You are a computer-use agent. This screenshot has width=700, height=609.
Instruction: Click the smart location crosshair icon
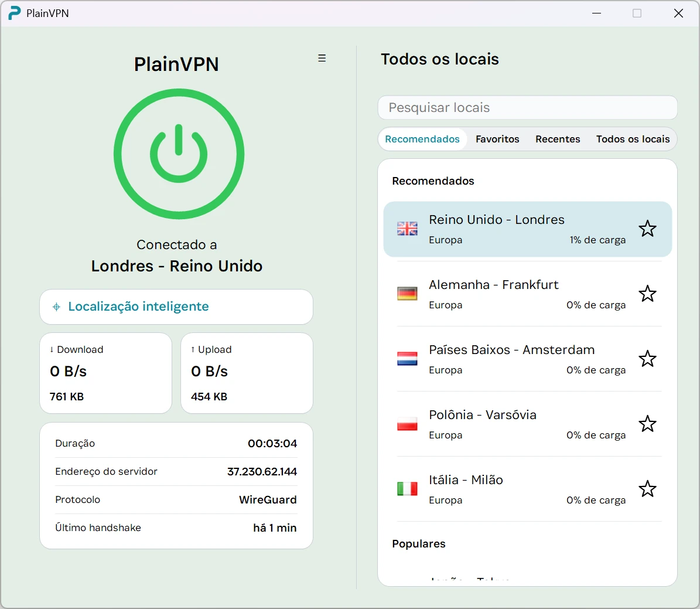56,307
